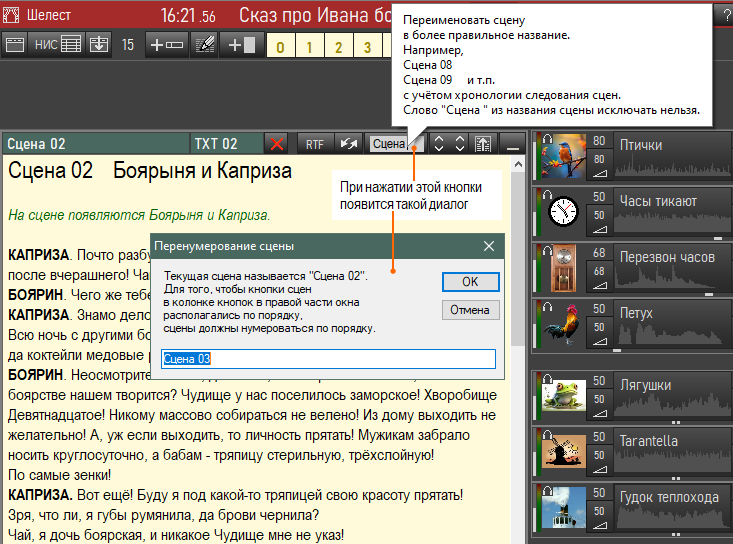Click the move-text-to-top arrow icon

[483, 144]
